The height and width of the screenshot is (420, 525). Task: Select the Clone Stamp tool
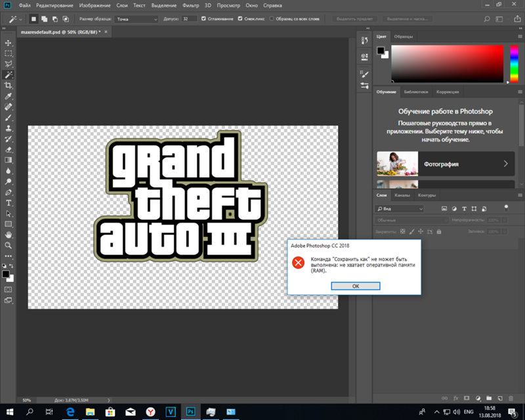pyautogui.click(x=9, y=128)
